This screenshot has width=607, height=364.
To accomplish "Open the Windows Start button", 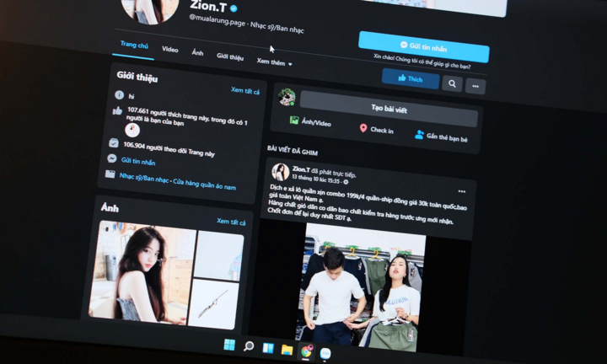I will pyautogui.click(x=229, y=345).
